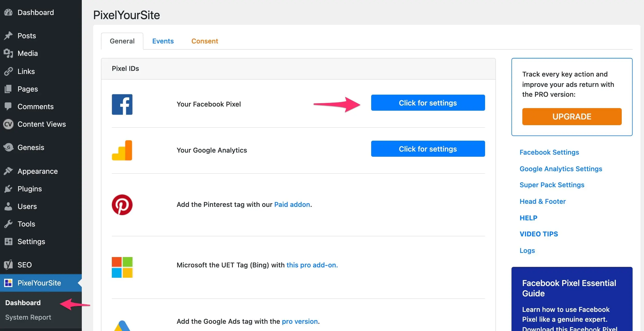Click the Pinterest logo icon
The image size is (644, 331).
pyautogui.click(x=122, y=205)
